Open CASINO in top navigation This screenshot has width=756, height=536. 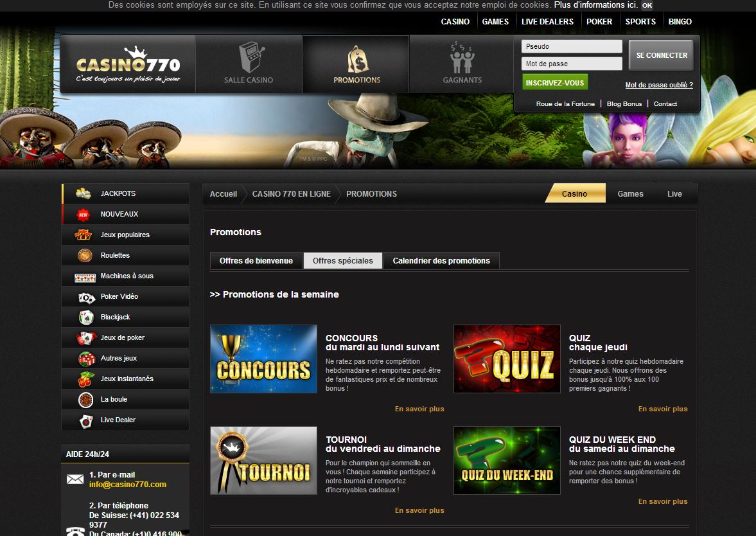click(455, 22)
